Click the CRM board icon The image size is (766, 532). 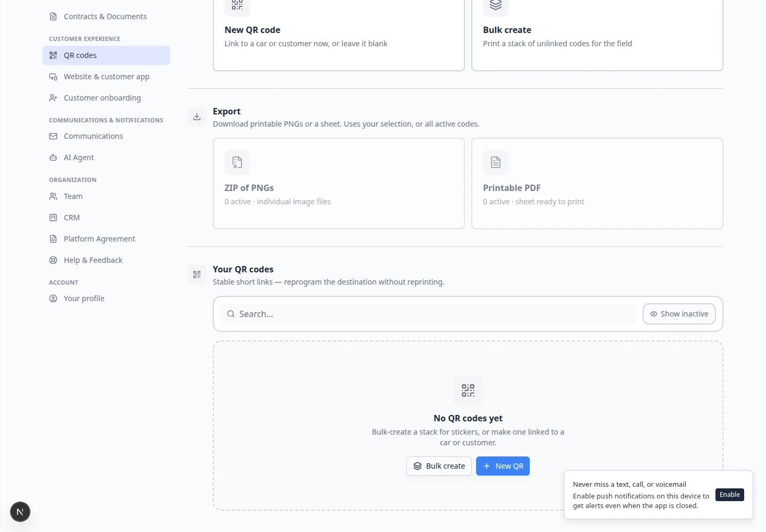coord(53,218)
